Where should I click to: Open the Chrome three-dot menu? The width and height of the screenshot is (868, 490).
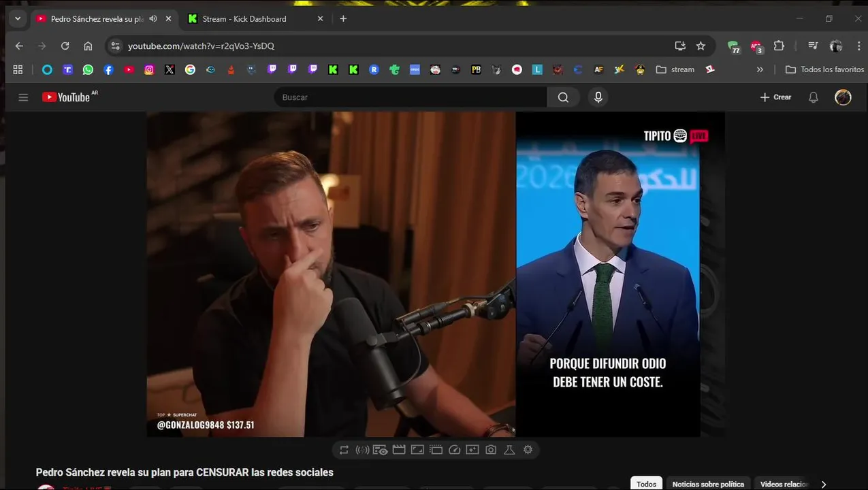point(858,46)
